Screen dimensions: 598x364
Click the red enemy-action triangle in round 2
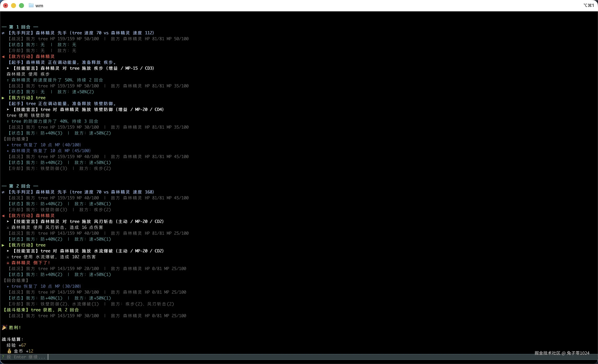(3, 215)
